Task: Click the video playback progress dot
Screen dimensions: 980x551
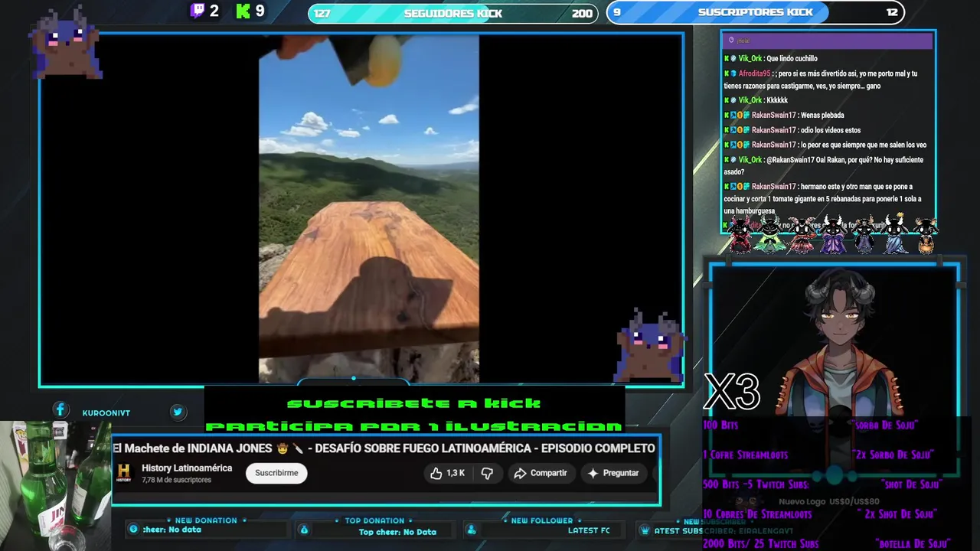Action: click(353, 378)
